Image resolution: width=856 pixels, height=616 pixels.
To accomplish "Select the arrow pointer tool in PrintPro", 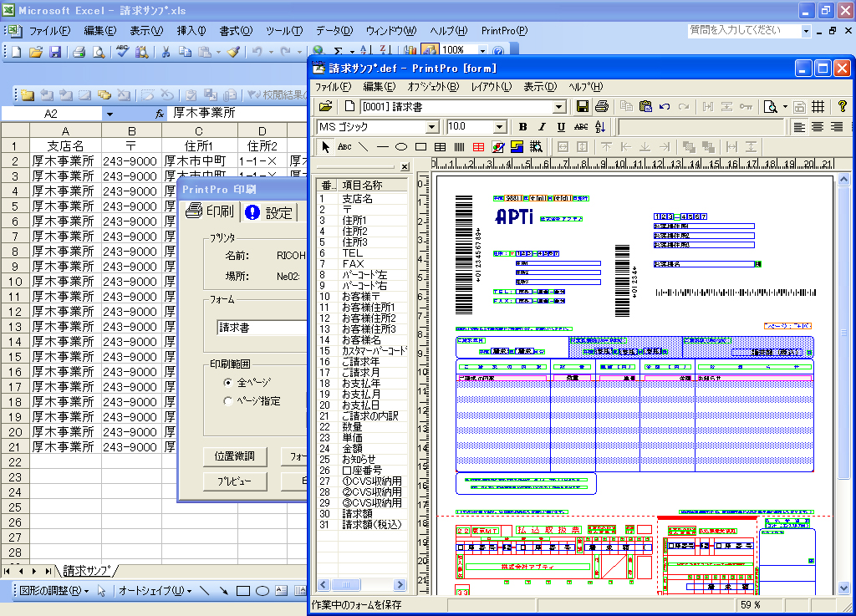I will tap(325, 147).
